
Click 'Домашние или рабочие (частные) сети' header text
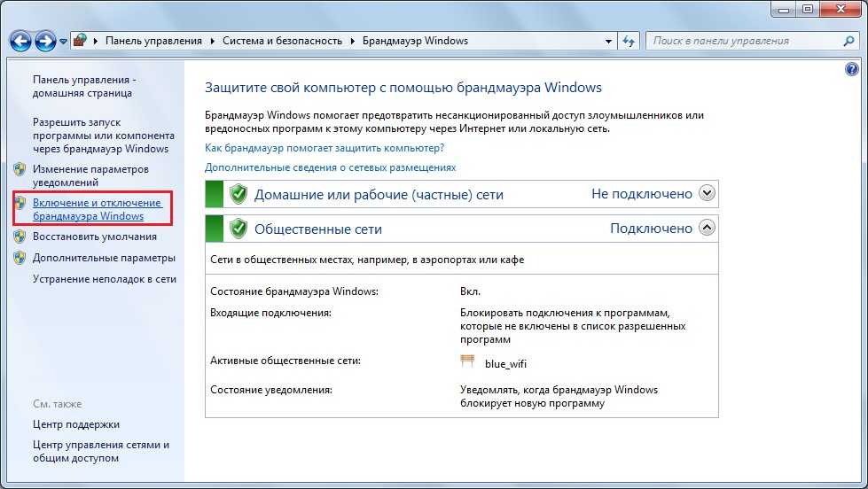379,195
